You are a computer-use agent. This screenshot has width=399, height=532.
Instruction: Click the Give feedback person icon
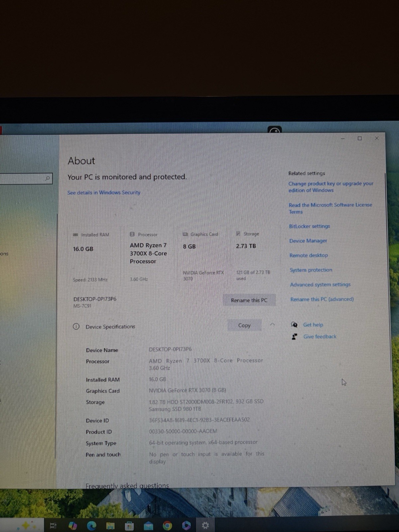coord(294,337)
